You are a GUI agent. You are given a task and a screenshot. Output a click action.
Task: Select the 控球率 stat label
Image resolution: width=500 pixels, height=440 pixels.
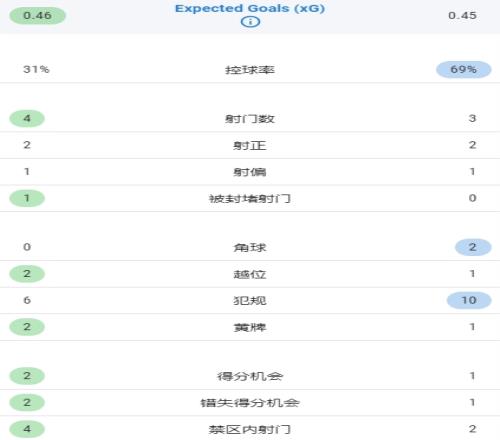[x=250, y=70]
